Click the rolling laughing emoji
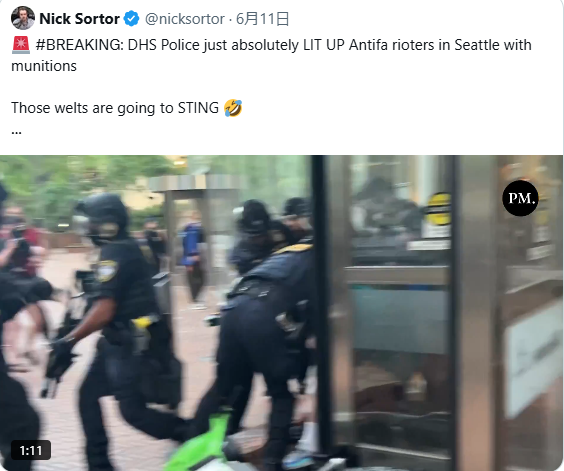The height and width of the screenshot is (471, 564). (x=233, y=108)
